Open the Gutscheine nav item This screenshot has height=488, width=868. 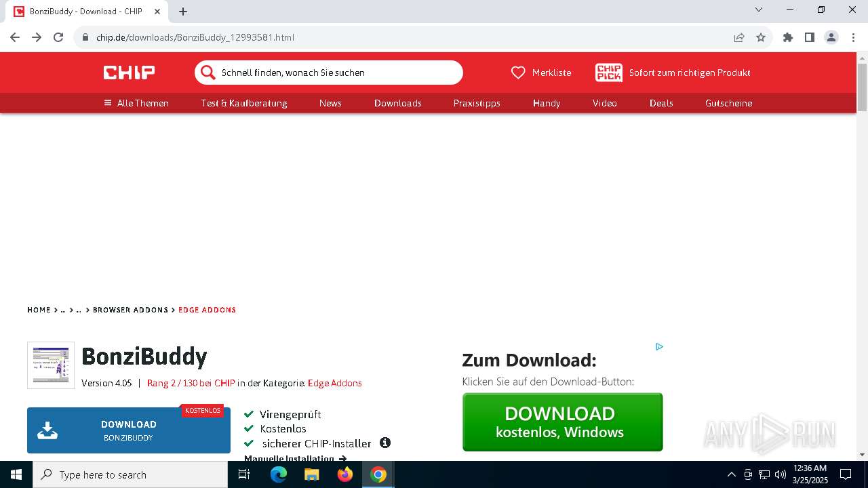click(x=729, y=103)
